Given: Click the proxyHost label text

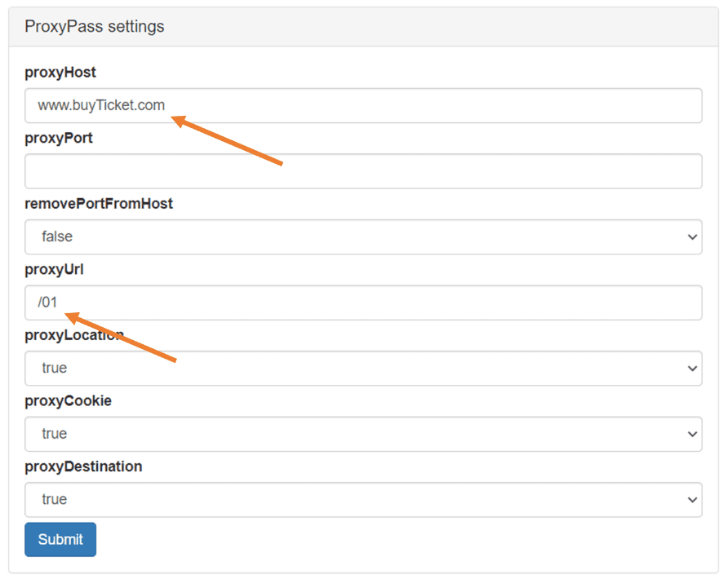Looking at the screenshot, I should (x=60, y=73).
